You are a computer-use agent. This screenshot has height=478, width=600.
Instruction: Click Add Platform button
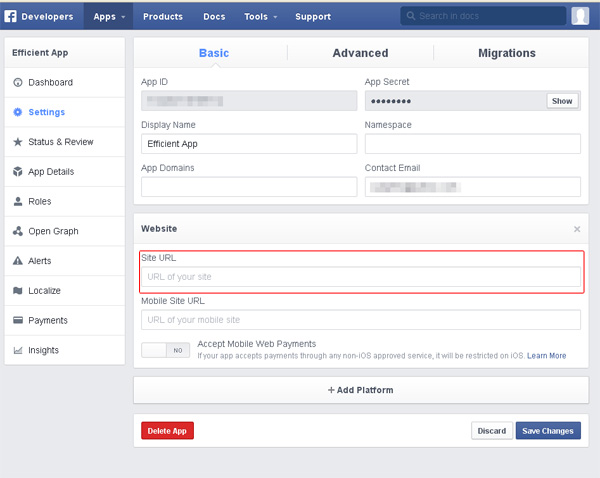coord(361,390)
